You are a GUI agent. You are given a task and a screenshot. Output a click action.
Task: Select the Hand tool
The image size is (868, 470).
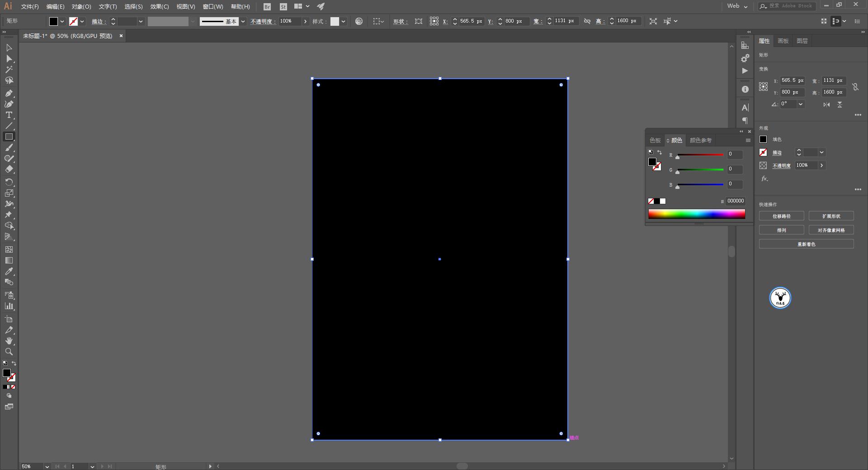pyautogui.click(x=9, y=341)
